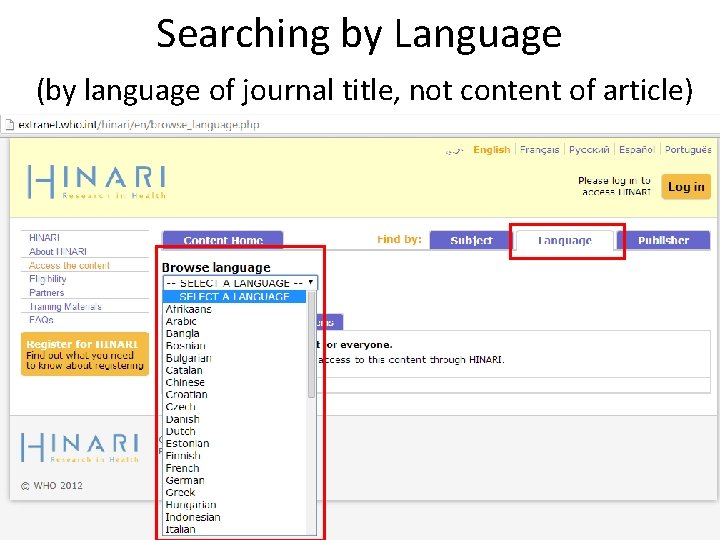Select Chinese language option
Screen dimensions: 720x540
point(185,382)
